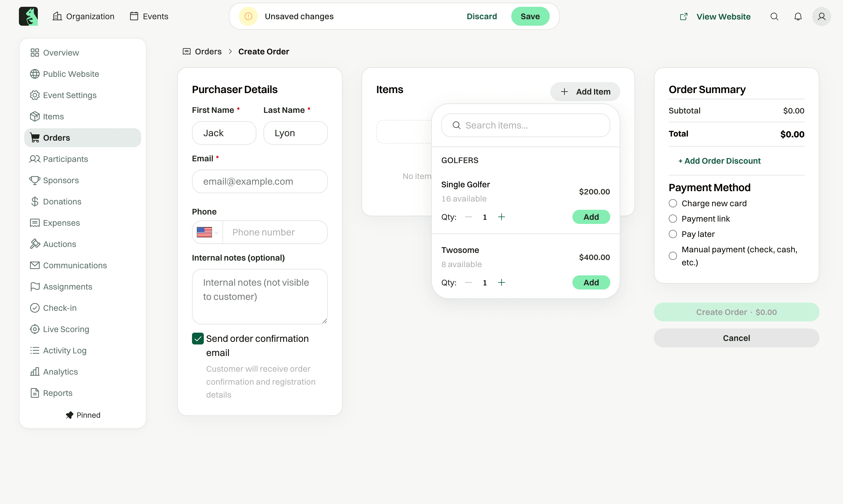Go to Donations in sidebar
Viewport: 843px width, 504px height.
point(82,202)
